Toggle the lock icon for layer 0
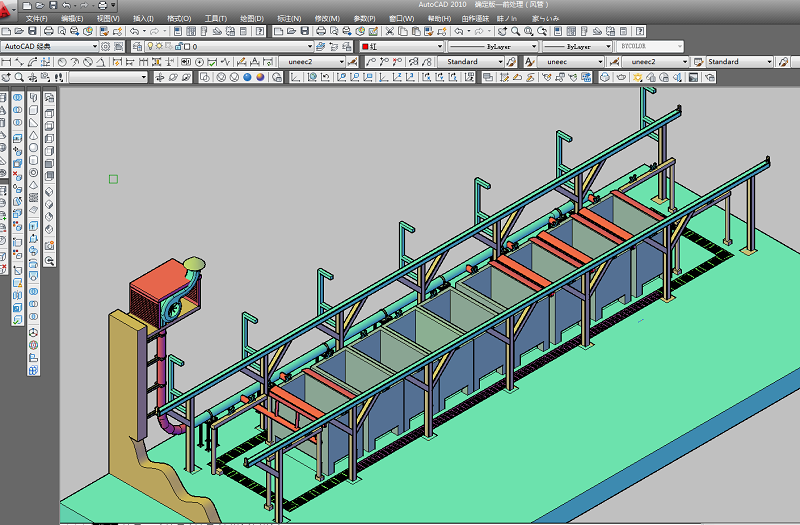The height and width of the screenshot is (525, 800). [x=176, y=46]
